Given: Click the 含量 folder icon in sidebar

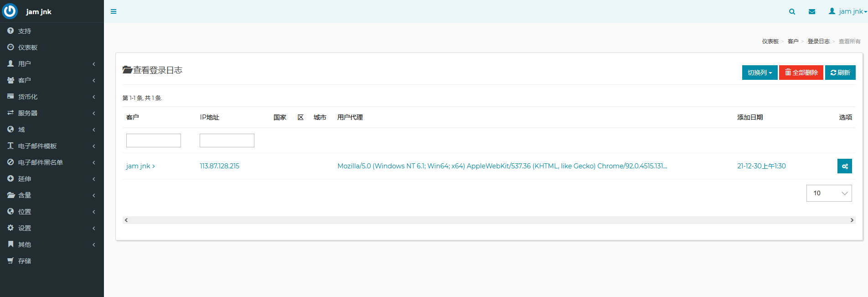Looking at the screenshot, I should [11, 195].
